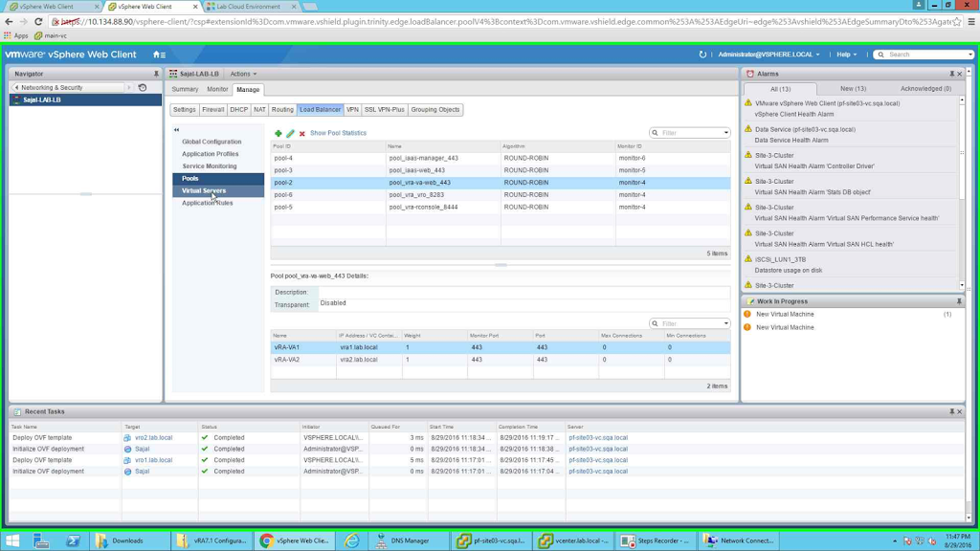Click the browser reload button
The height and width of the screenshot is (551, 980).
coord(38,21)
